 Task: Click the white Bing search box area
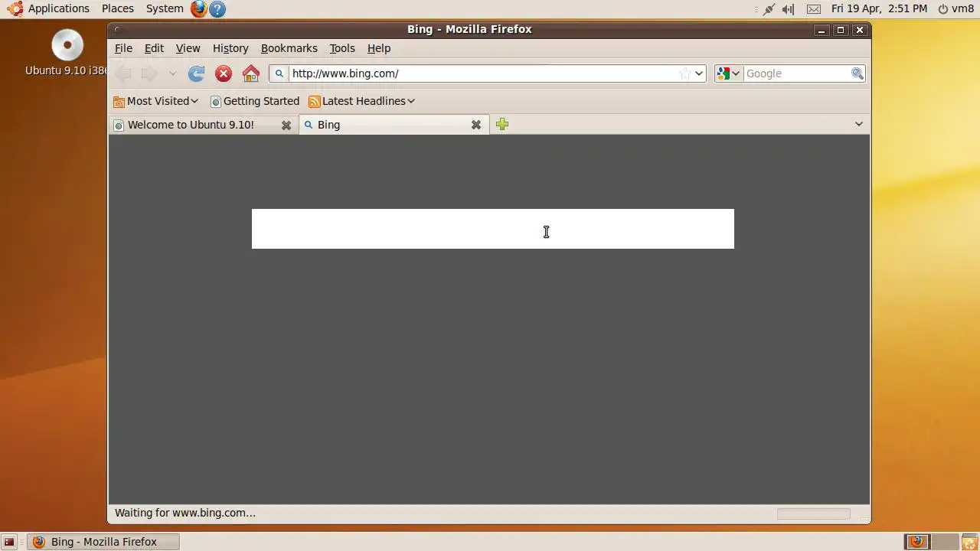coord(492,229)
